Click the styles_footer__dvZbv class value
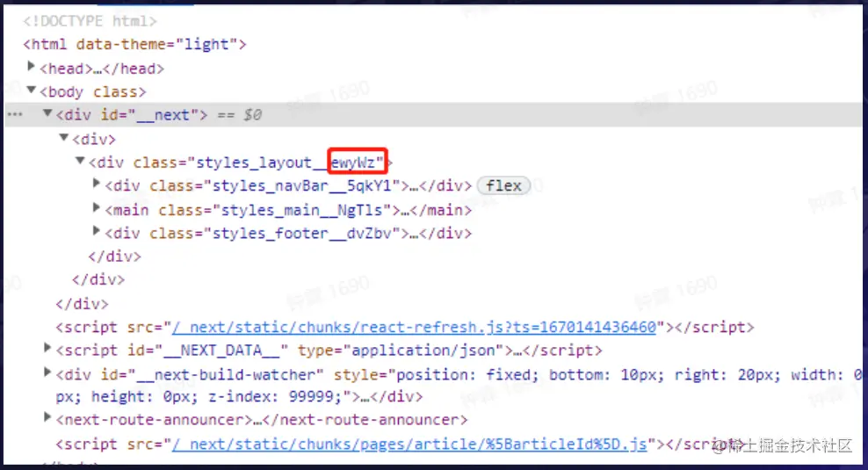 302,234
